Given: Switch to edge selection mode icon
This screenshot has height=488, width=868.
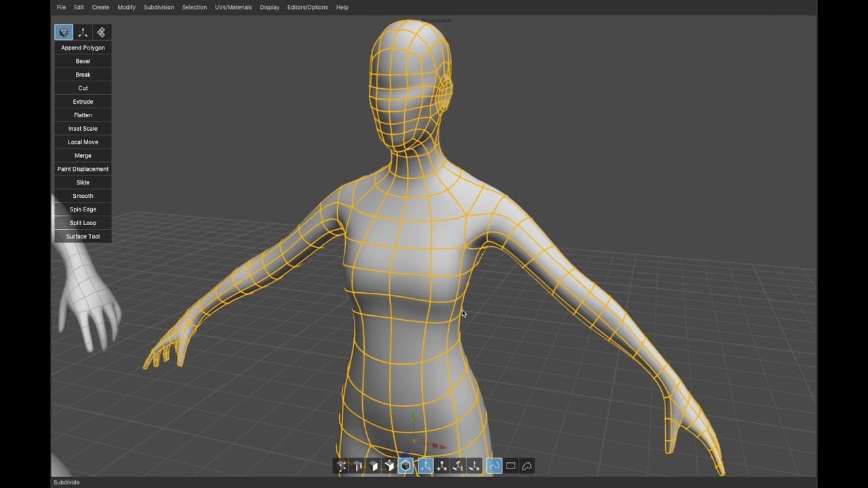Looking at the screenshot, I should [x=357, y=466].
